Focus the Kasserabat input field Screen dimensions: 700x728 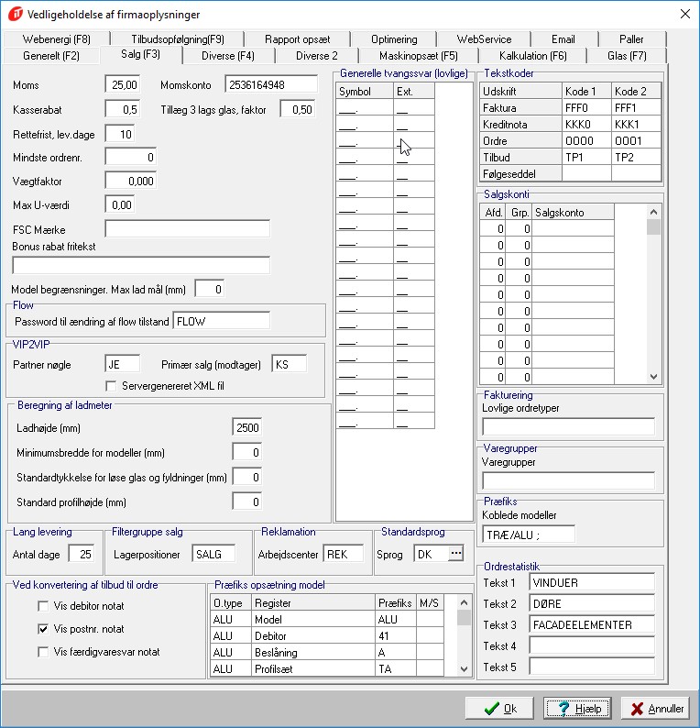[x=123, y=110]
